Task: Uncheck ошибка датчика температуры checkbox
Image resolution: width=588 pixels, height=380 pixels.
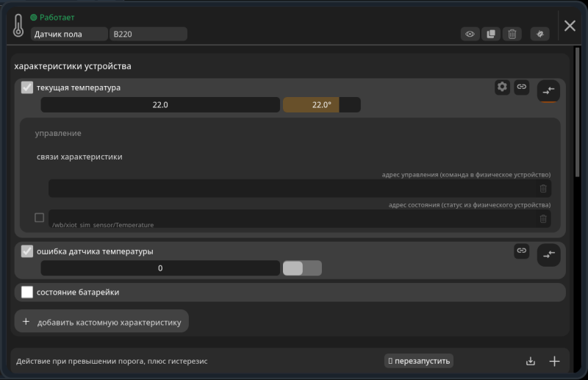Action: [x=27, y=251]
